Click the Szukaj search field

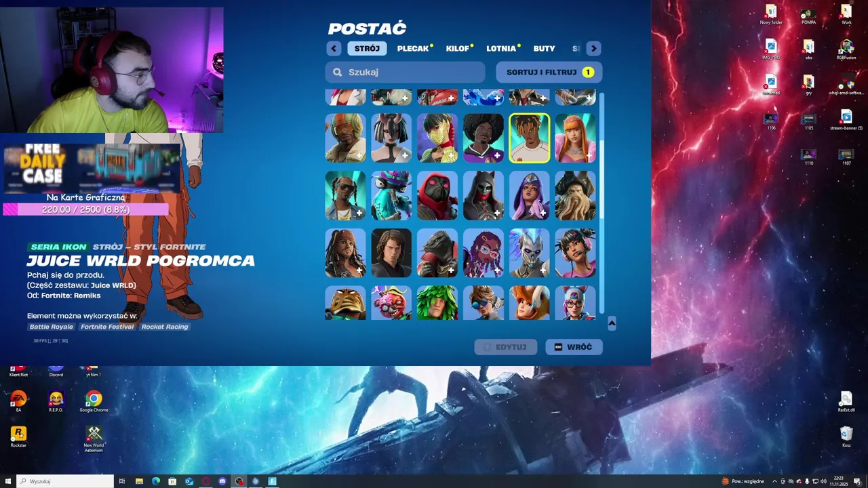tap(406, 72)
